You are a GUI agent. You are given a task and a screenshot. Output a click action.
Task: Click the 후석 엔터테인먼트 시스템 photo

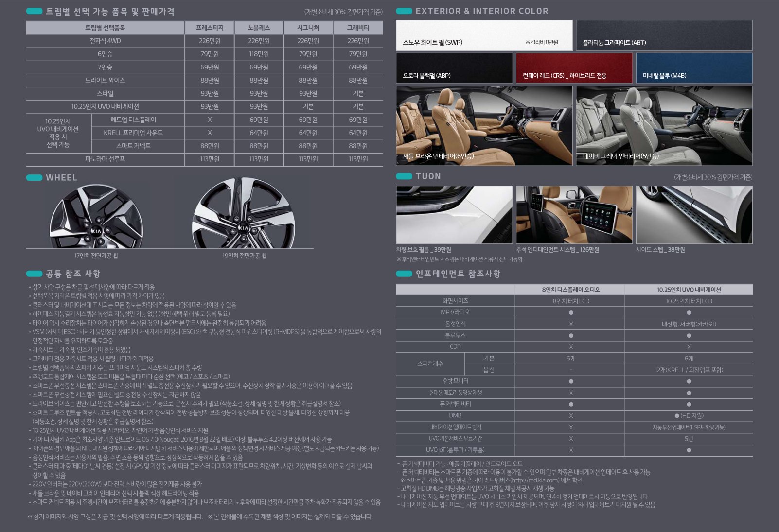click(x=574, y=214)
